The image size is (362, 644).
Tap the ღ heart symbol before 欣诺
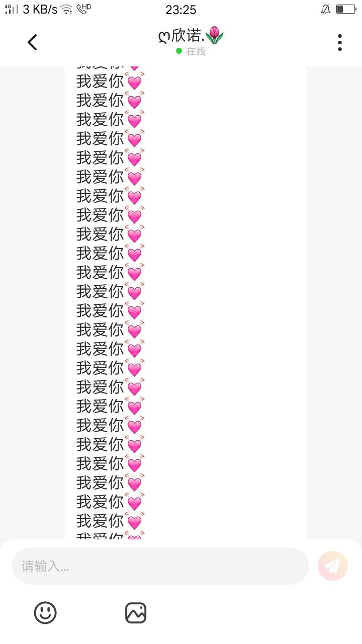point(164,37)
